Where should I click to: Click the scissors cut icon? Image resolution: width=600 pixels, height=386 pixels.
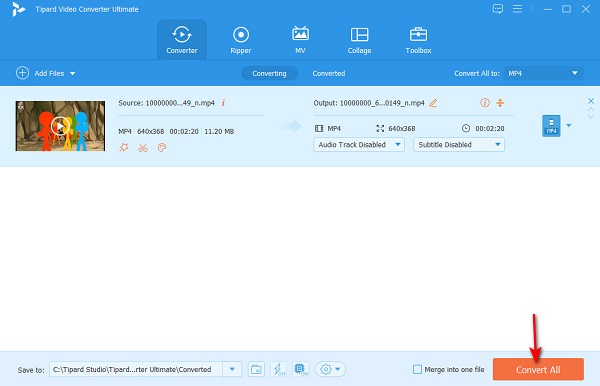coord(143,148)
